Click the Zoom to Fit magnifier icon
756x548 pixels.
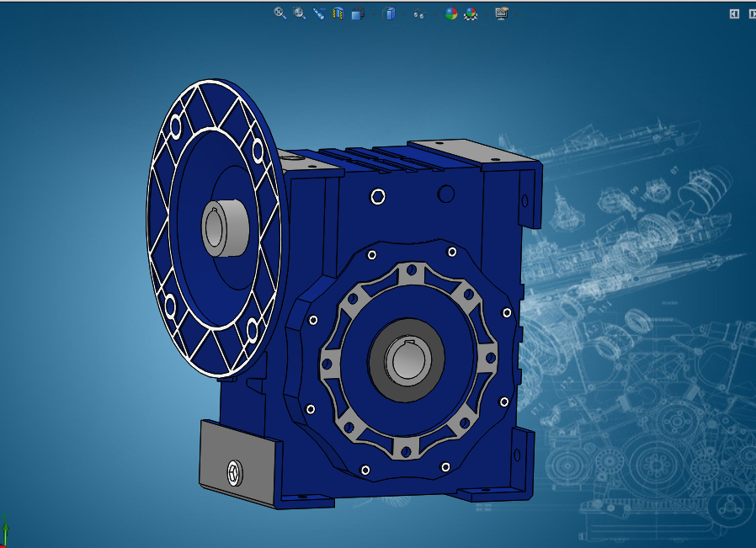click(x=280, y=13)
